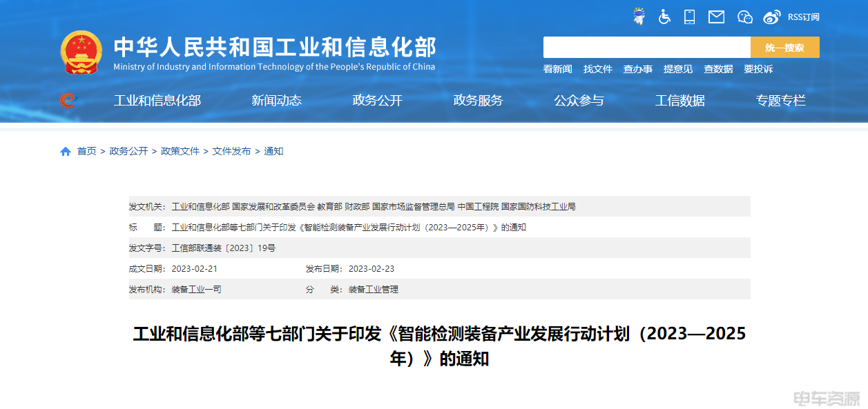The height and width of the screenshot is (409, 868).
Task: Go to 通知 in breadcrumb
Action: point(273,151)
